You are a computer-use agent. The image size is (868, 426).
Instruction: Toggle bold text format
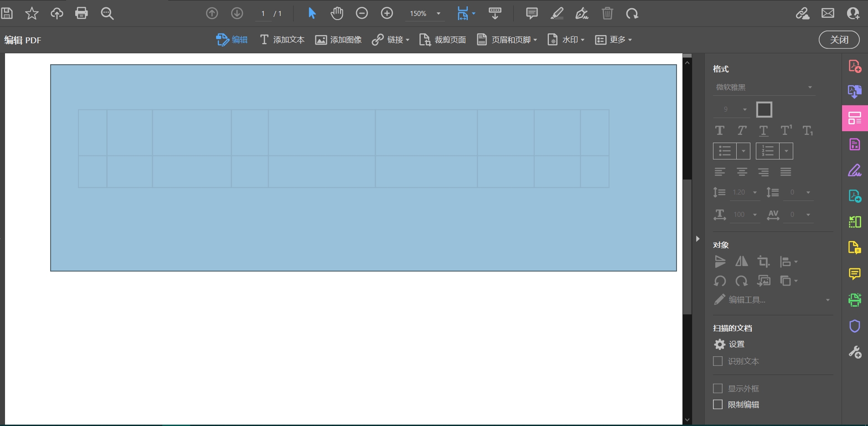(x=720, y=131)
